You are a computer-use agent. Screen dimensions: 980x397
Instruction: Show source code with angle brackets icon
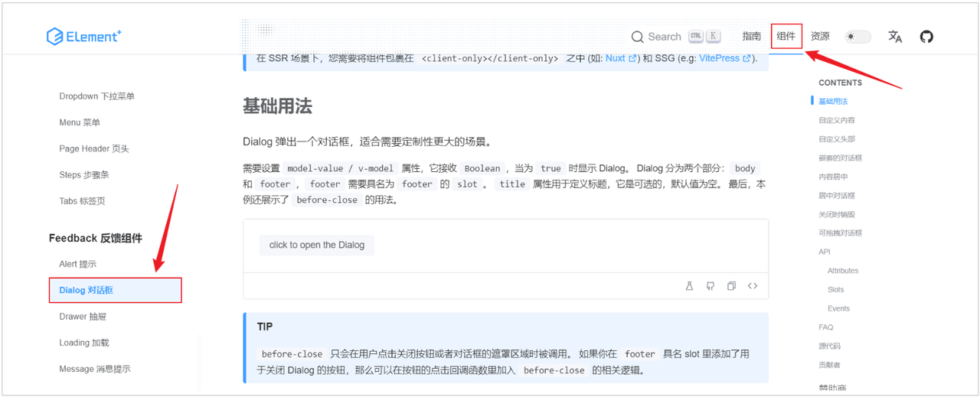point(753,286)
